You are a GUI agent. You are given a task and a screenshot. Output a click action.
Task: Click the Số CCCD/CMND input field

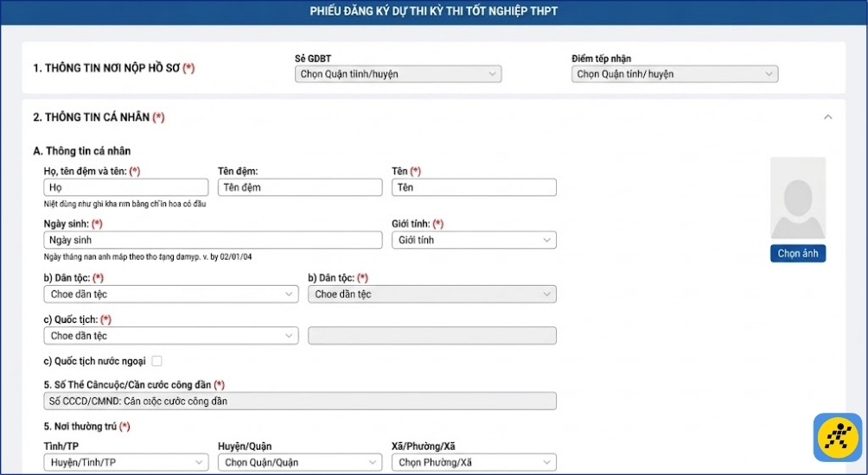point(299,401)
